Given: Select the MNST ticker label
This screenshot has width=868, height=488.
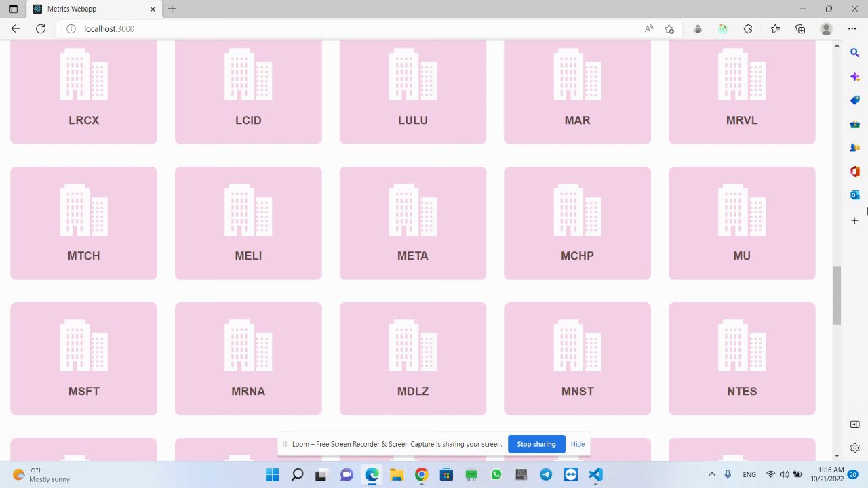Looking at the screenshot, I should point(577,391).
